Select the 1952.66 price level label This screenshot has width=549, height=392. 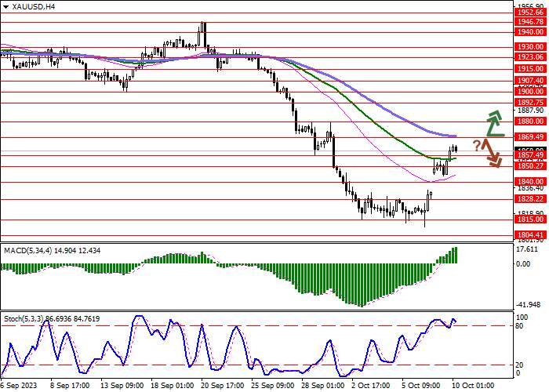coord(531,13)
